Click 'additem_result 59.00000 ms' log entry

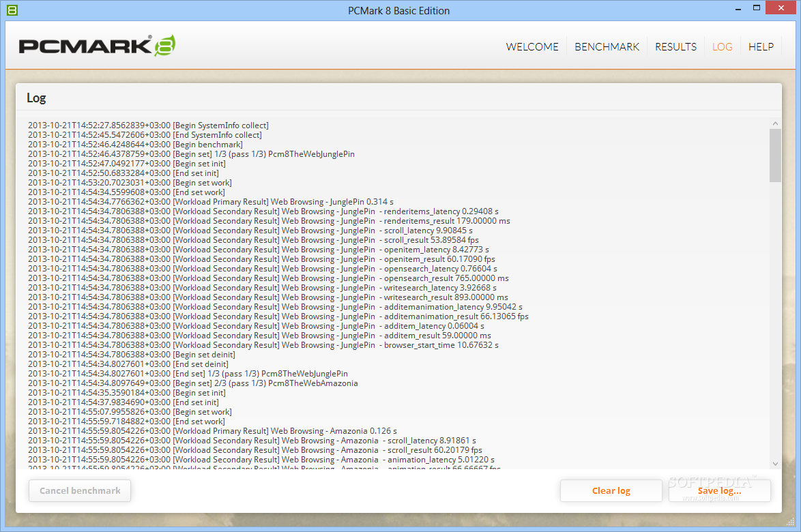click(x=259, y=335)
